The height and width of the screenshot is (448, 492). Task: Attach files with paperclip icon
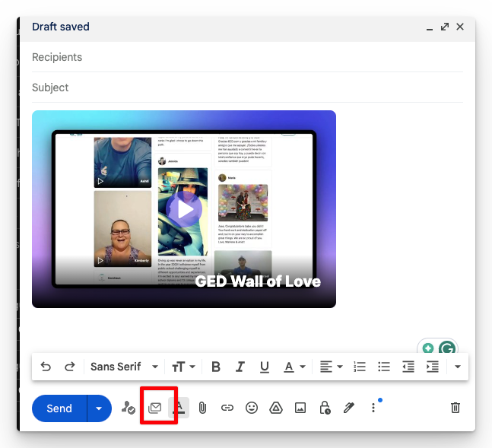click(x=203, y=408)
